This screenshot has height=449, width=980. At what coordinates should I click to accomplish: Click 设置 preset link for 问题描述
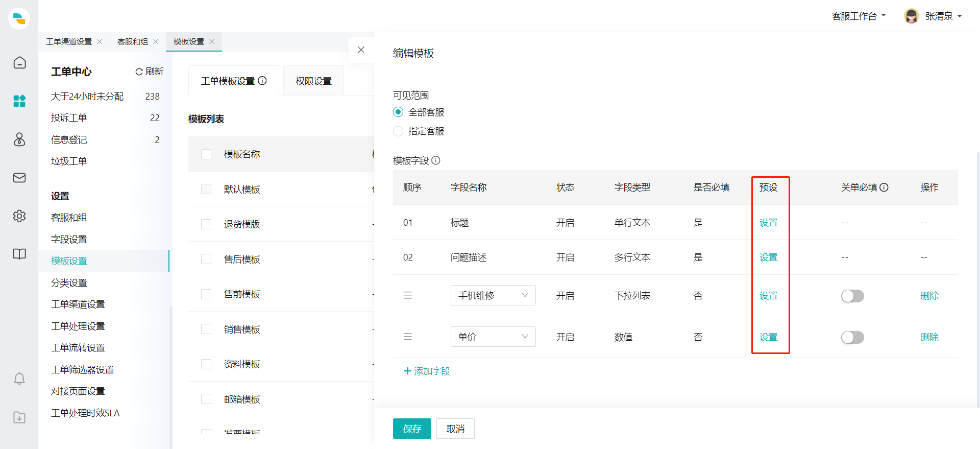click(x=768, y=257)
